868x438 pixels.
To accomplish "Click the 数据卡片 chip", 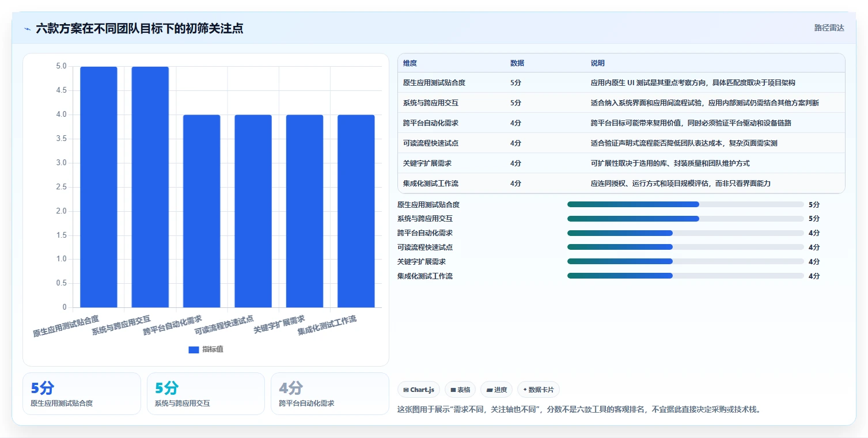I will (x=539, y=390).
